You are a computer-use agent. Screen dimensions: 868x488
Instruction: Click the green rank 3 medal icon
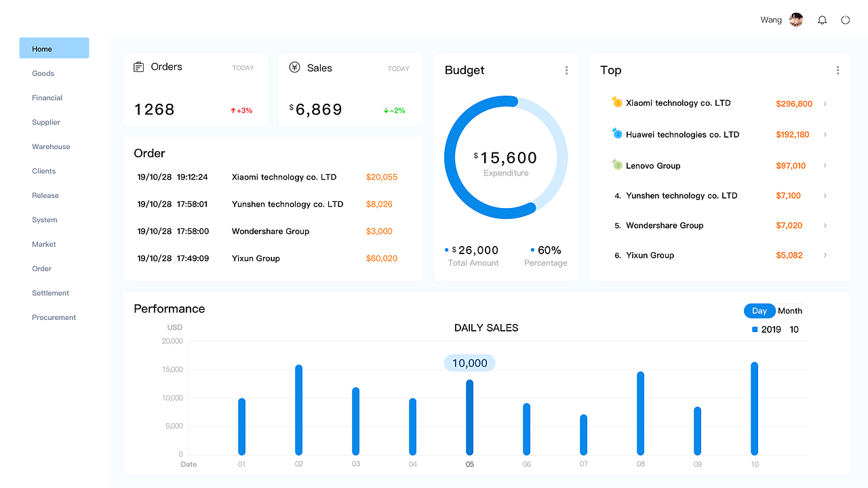point(617,165)
